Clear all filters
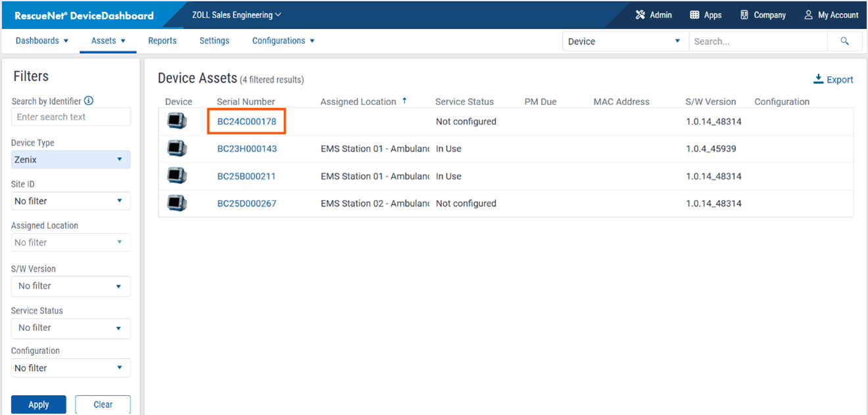This screenshot has height=415, width=868. pos(103,404)
